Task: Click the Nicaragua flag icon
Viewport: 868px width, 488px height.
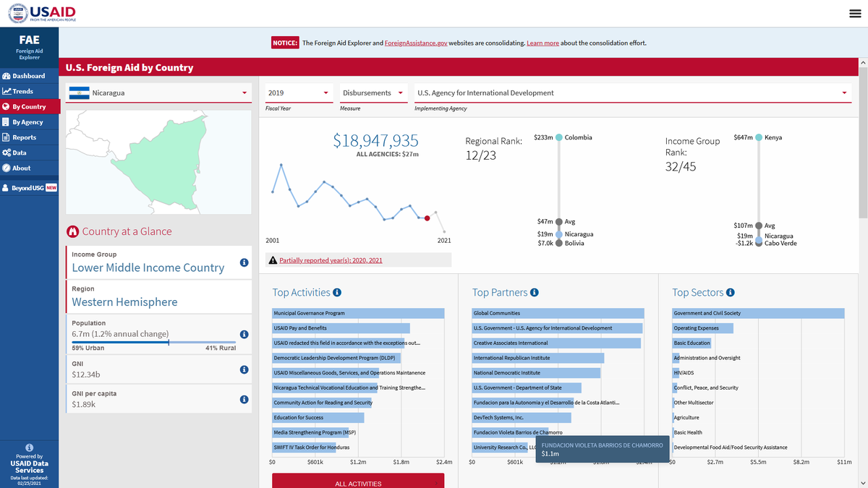Action: point(79,93)
